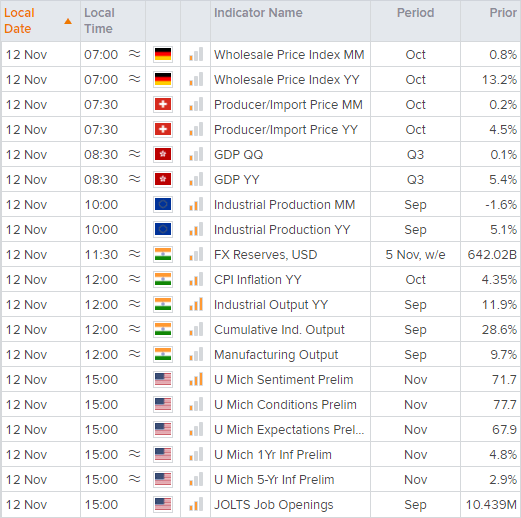521x518 pixels.
Task: Click the India flag beside CPI Inflation YY
Action: pos(163,279)
